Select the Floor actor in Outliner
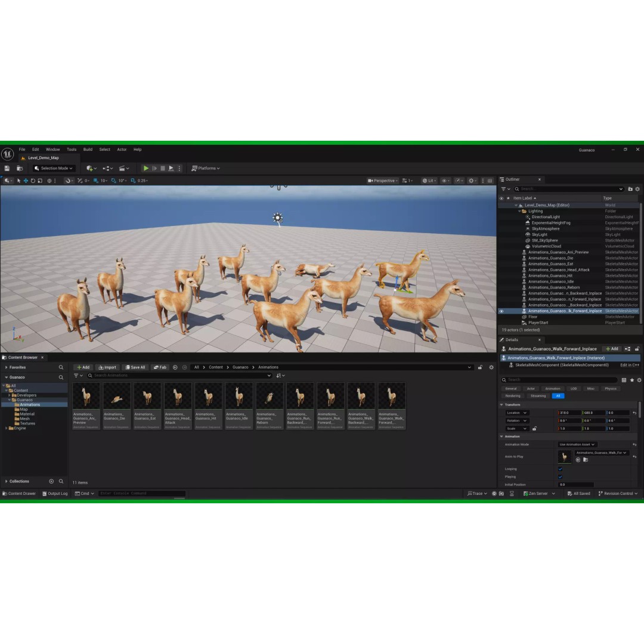The height and width of the screenshot is (644, 644). pyautogui.click(x=532, y=317)
